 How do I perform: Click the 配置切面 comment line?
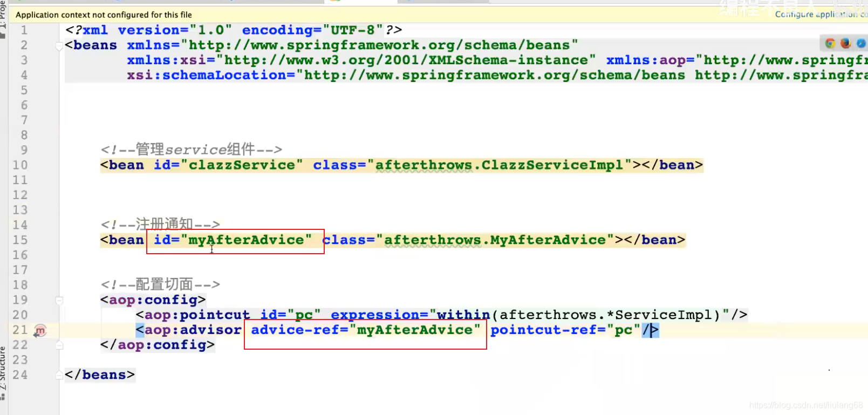pyautogui.click(x=160, y=284)
